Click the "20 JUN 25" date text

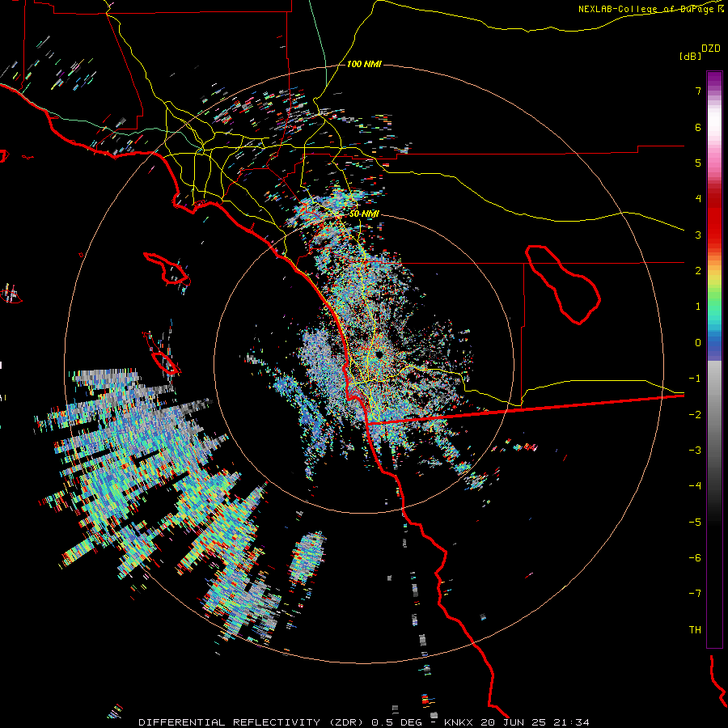[514, 722]
